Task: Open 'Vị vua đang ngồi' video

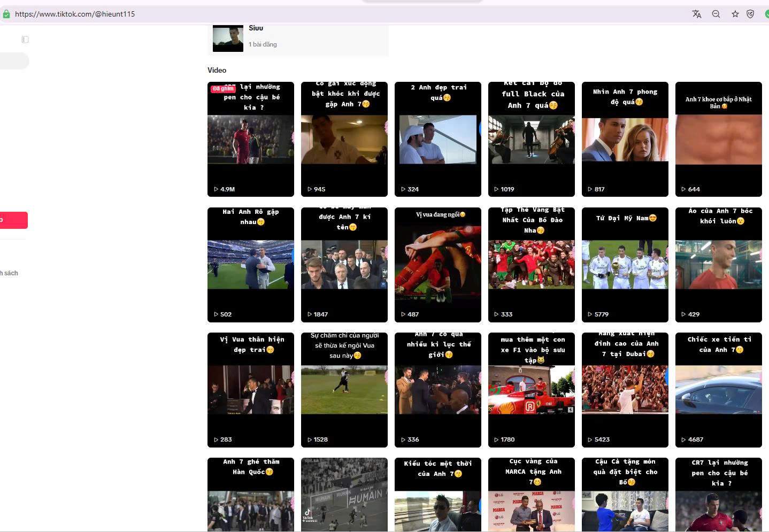Action: 438,265
